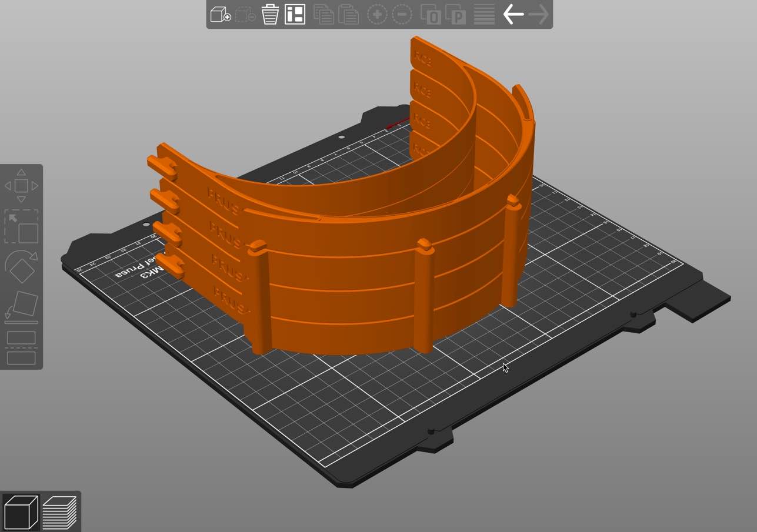Toggle variable layer height editing
The image size is (757, 532).
point(484,14)
